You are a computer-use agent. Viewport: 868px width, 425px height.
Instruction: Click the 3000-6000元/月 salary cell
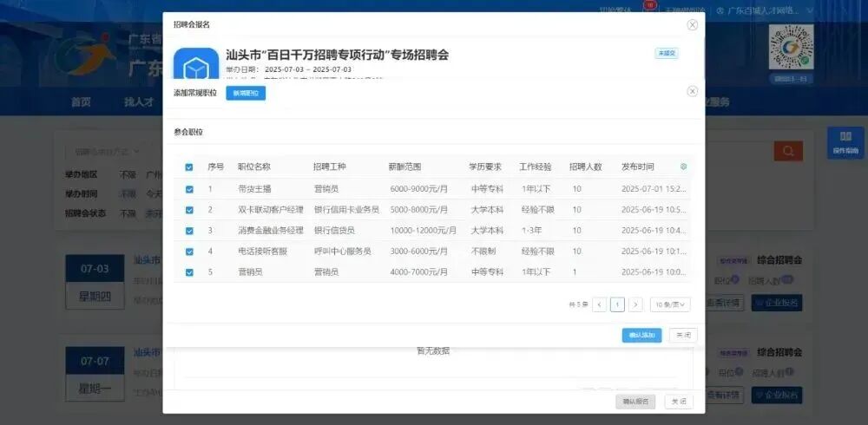point(419,252)
